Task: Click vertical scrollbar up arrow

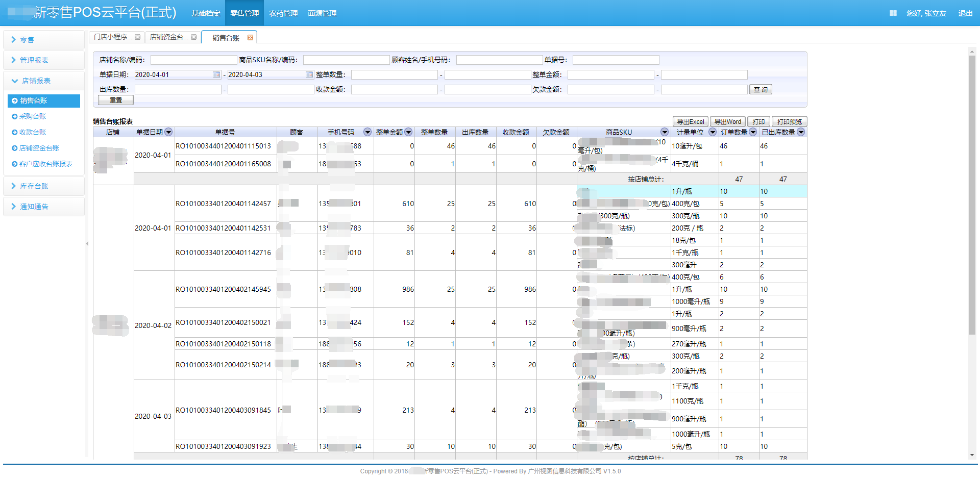Action: [972, 50]
